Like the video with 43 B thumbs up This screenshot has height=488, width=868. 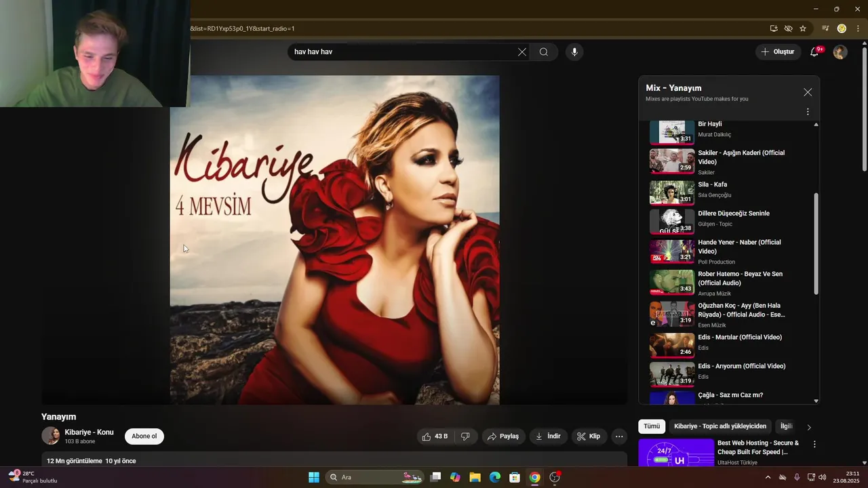coord(435,436)
